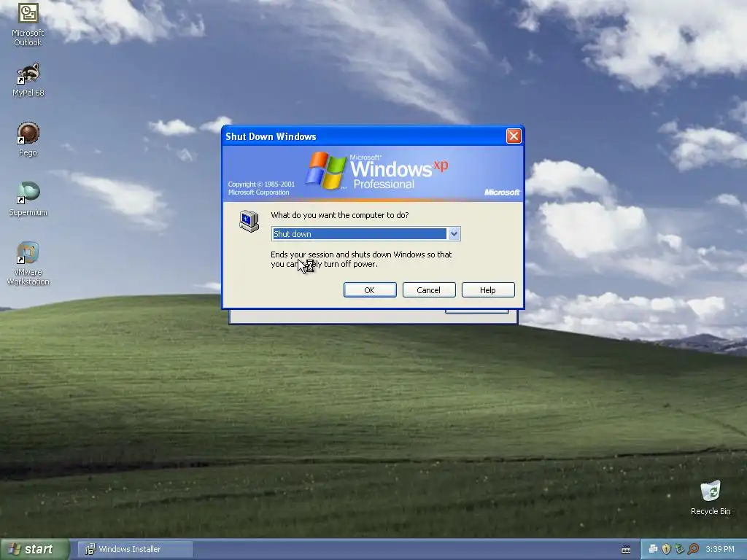This screenshot has width=747, height=560.
Task: Open the Start menu
Action: [34, 550]
